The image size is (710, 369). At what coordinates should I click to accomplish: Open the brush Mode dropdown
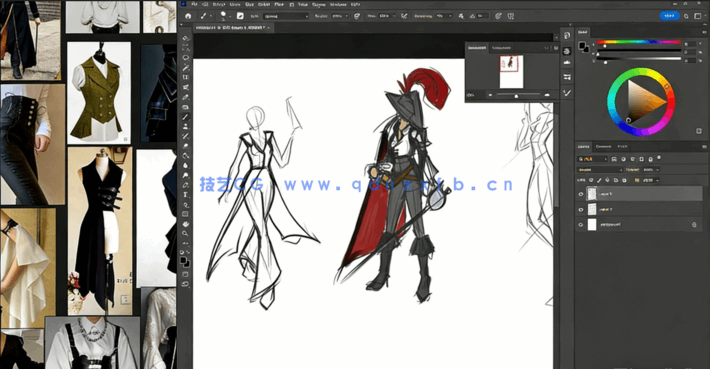click(286, 16)
